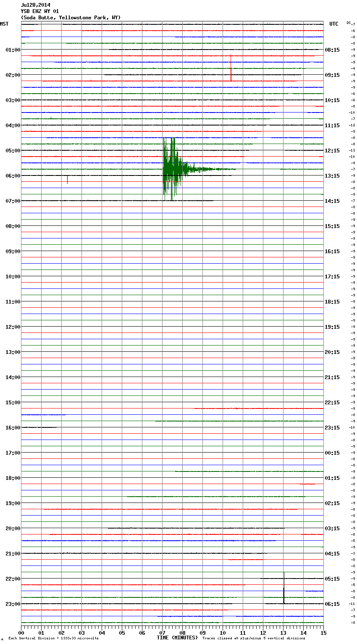Click the date label Jul28,2014
The width and height of the screenshot is (357, 644).
36,5
